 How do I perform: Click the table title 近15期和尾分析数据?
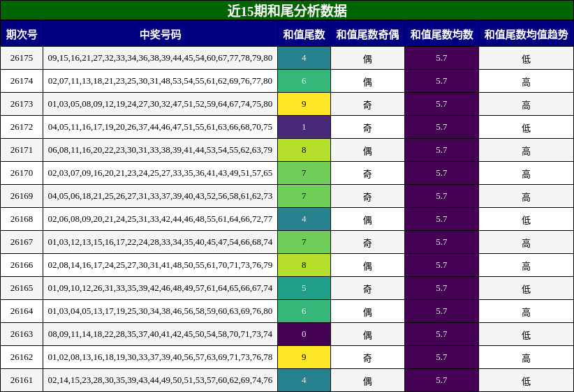[287, 10]
